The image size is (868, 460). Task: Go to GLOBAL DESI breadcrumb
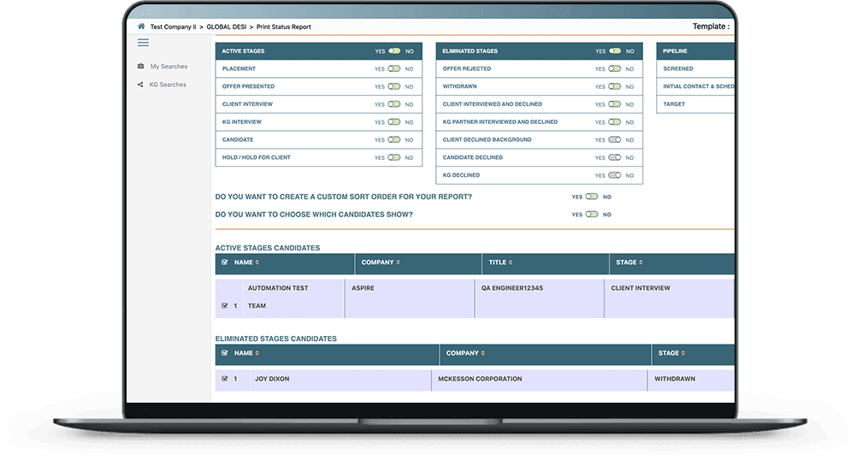227,27
